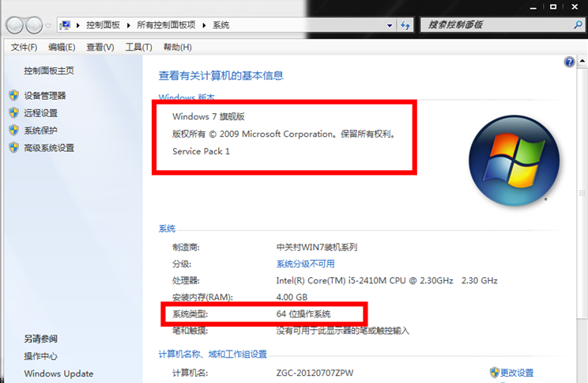The width and height of the screenshot is (588, 383).
Task: Click the refresh button beside address bar
Action: (405, 25)
